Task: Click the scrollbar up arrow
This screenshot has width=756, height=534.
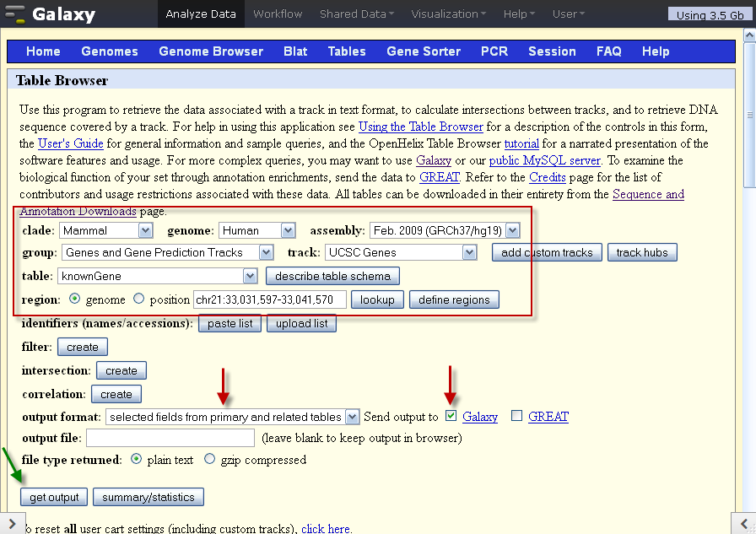Action: 750,35
